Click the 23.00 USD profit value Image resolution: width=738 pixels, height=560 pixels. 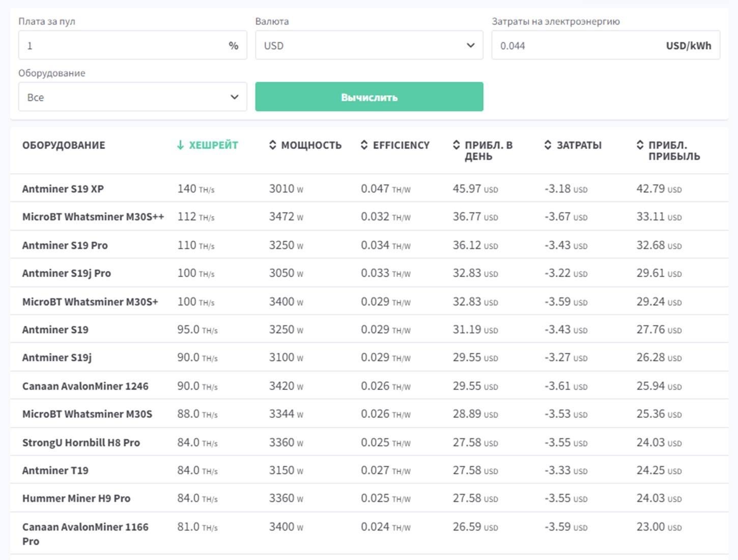[659, 527]
